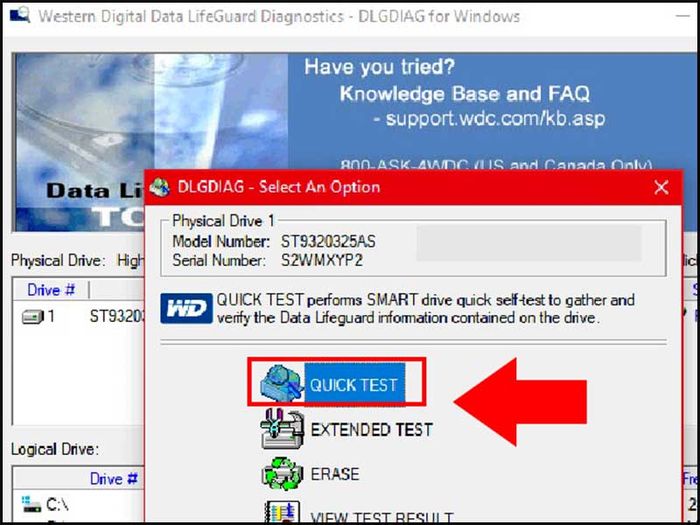Minimize the Data LifeGuard Diagnostics window
700x525 pixels.
click(683, 16)
